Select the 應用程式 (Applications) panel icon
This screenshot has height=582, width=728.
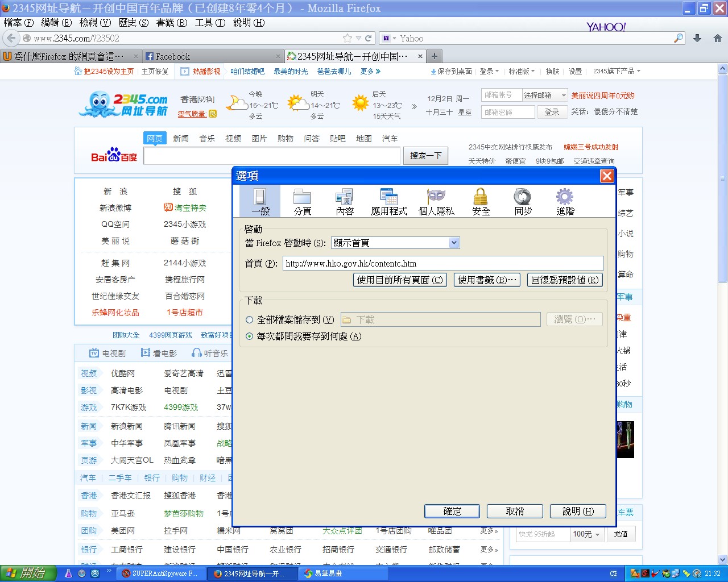[389, 202]
